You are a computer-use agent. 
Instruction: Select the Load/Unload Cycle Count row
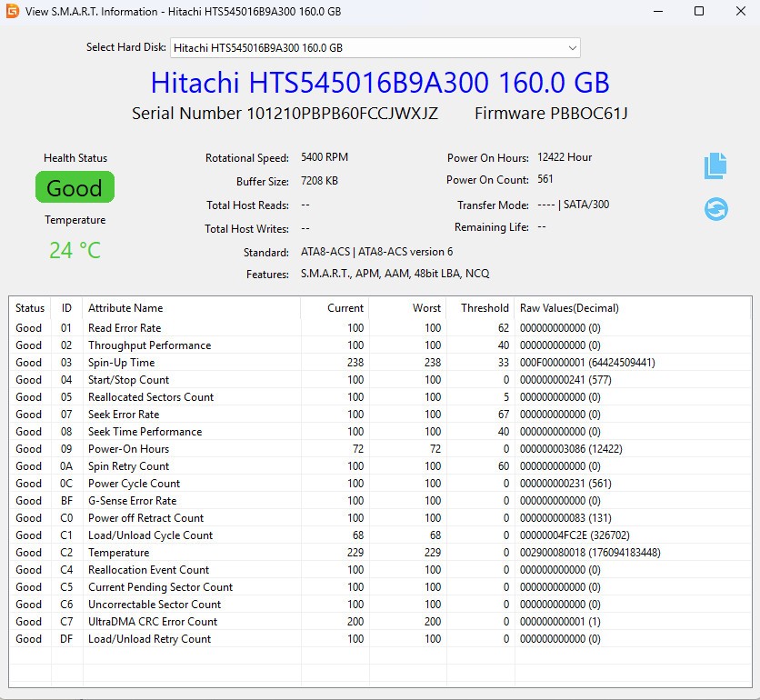(x=380, y=535)
